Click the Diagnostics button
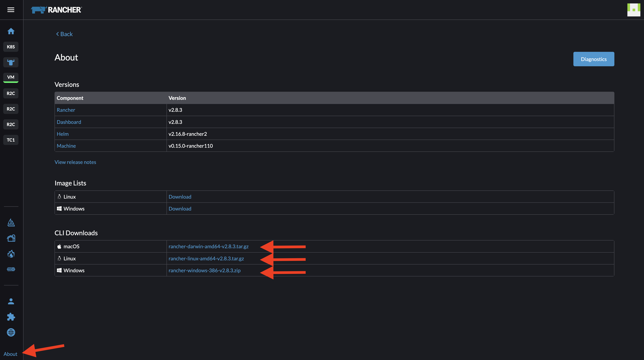The width and height of the screenshot is (644, 360). point(593,59)
